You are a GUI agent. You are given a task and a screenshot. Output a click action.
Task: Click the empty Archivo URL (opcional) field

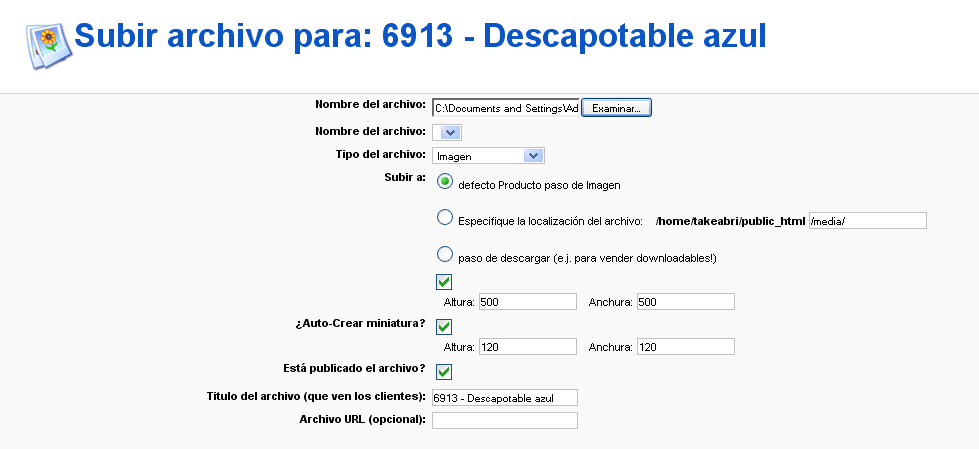tap(505, 420)
